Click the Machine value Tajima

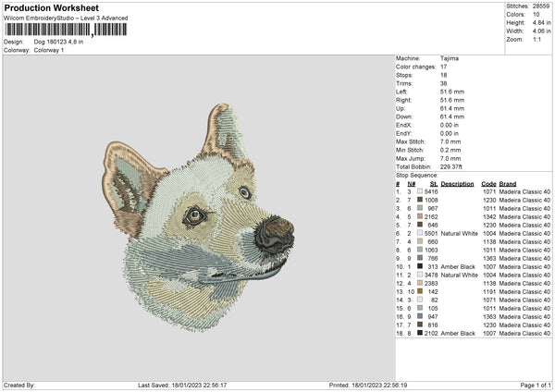coord(450,57)
